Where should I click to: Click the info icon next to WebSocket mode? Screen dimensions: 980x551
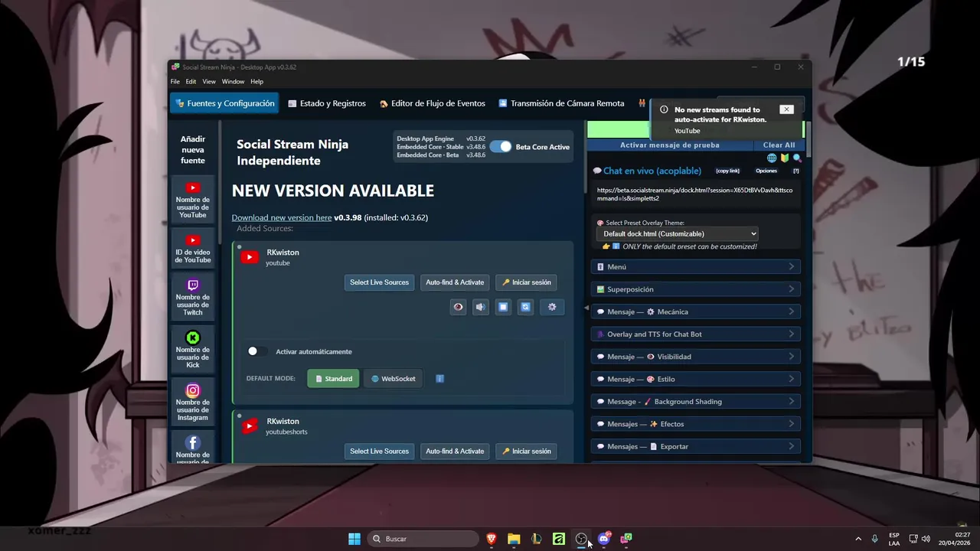(x=439, y=379)
